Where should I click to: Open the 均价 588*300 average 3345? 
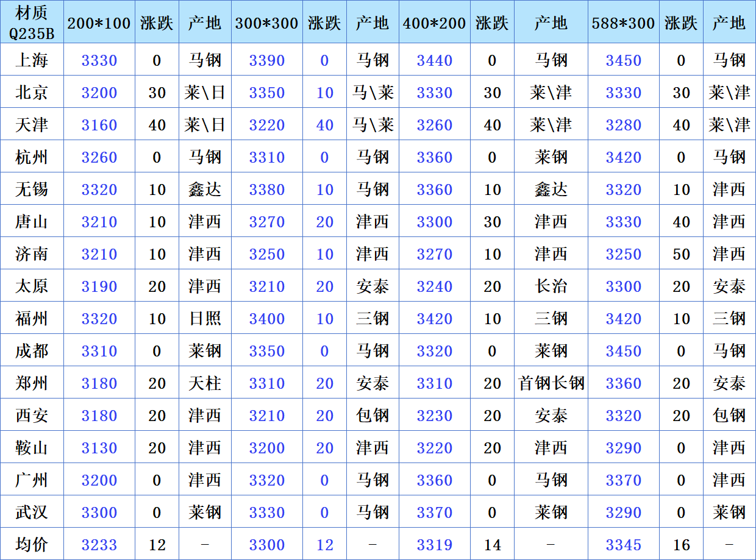(x=623, y=545)
